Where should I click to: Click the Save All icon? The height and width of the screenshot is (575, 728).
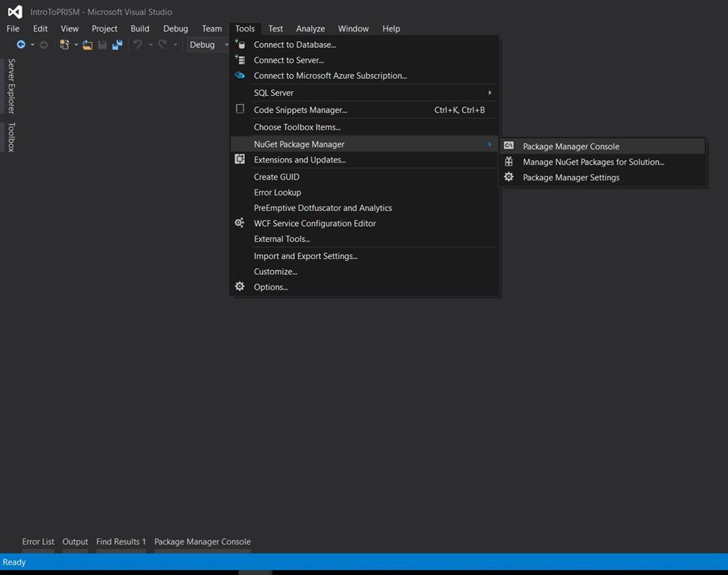tap(117, 44)
